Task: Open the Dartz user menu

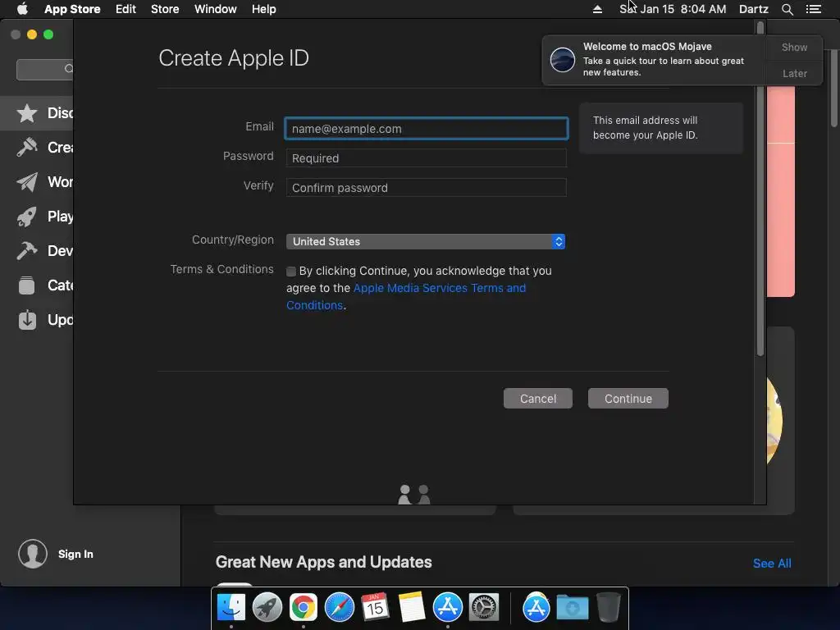Action: point(754,9)
